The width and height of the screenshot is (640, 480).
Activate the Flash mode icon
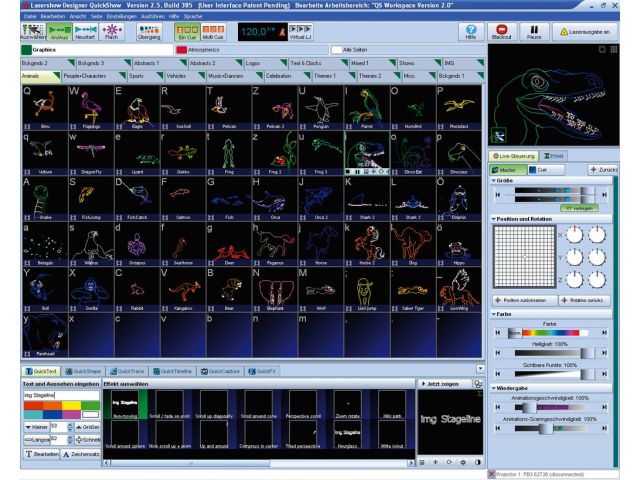111,32
